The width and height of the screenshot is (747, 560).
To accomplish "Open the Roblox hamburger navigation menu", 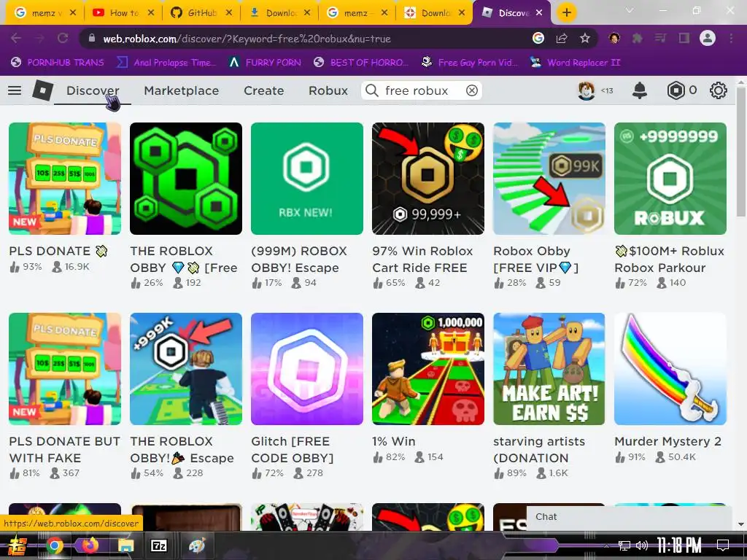I will point(15,90).
